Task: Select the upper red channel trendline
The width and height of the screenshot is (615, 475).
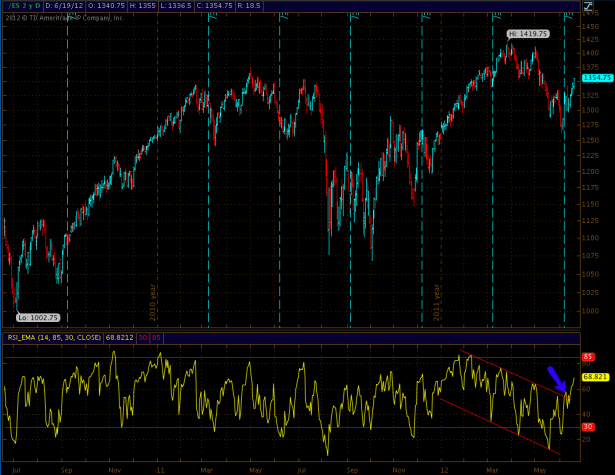Action: point(515,377)
